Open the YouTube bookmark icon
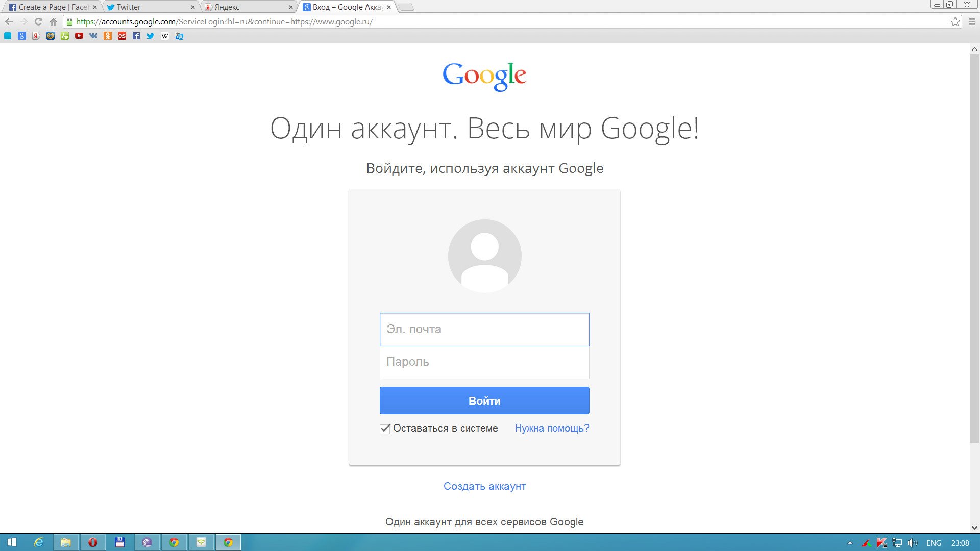 [79, 36]
